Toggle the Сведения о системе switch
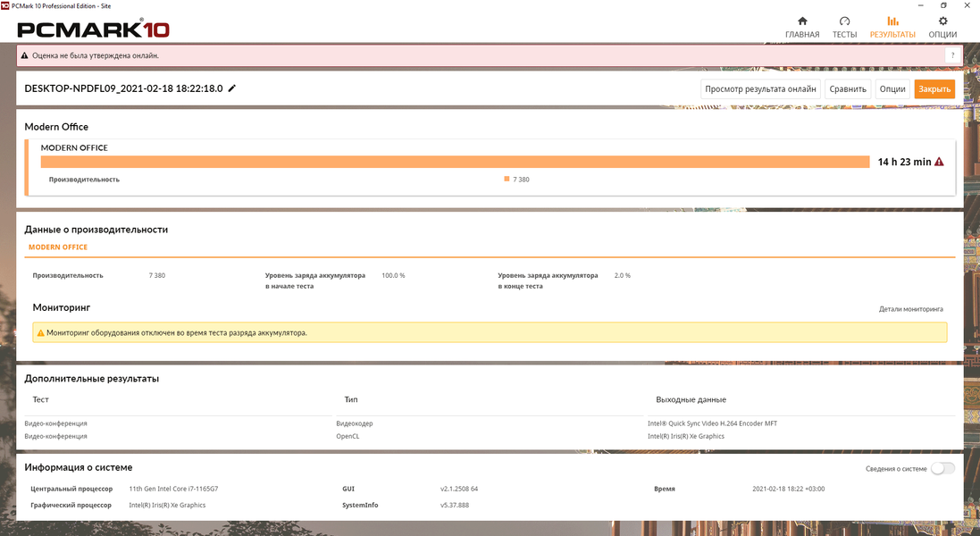The width and height of the screenshot is (980, 536). pyautogui.click(x=942, y=468)
